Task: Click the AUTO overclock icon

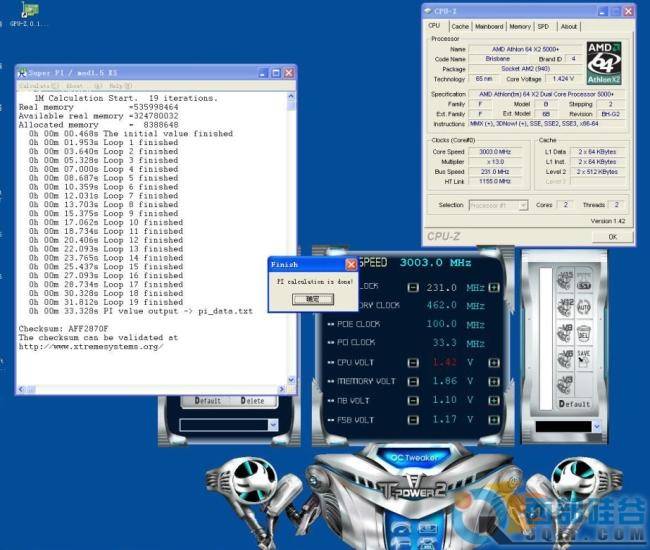Action: (584, 307)
